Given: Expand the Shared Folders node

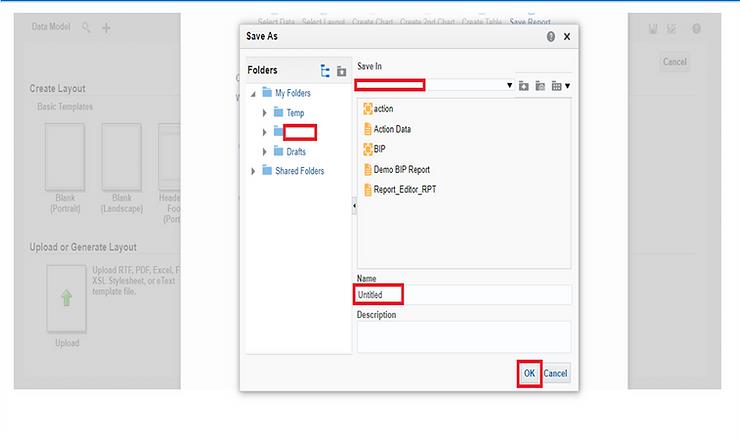Looking at the screenshot, I should tap(253, 171).
